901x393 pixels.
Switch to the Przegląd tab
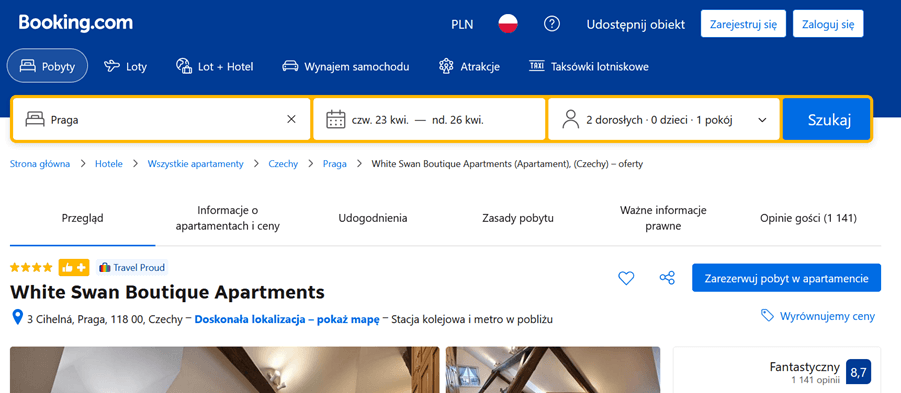pyautogui.click(x=83, y=218)
